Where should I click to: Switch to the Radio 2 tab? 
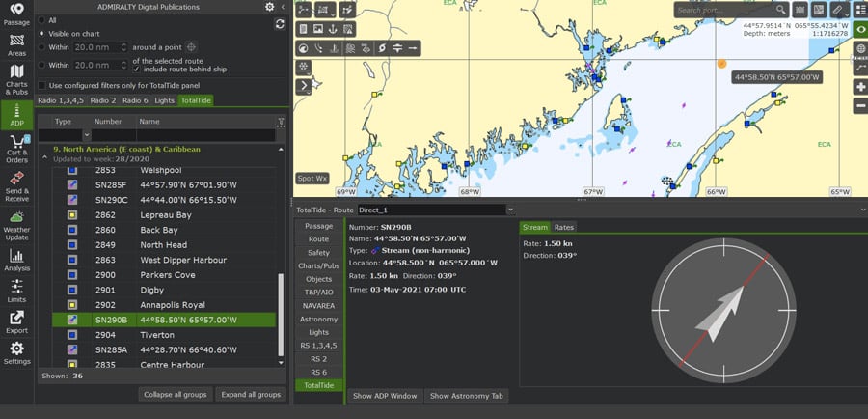pos(103,100)
